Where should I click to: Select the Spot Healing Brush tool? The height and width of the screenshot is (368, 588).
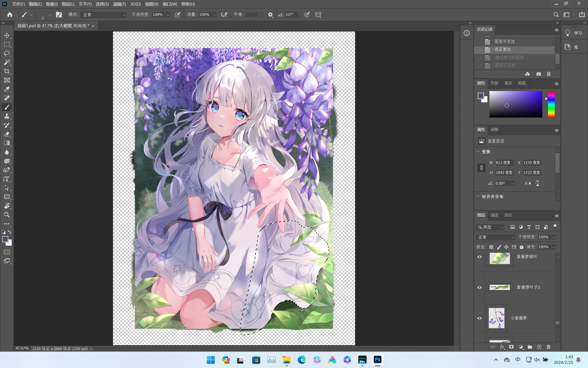(7, 98)
